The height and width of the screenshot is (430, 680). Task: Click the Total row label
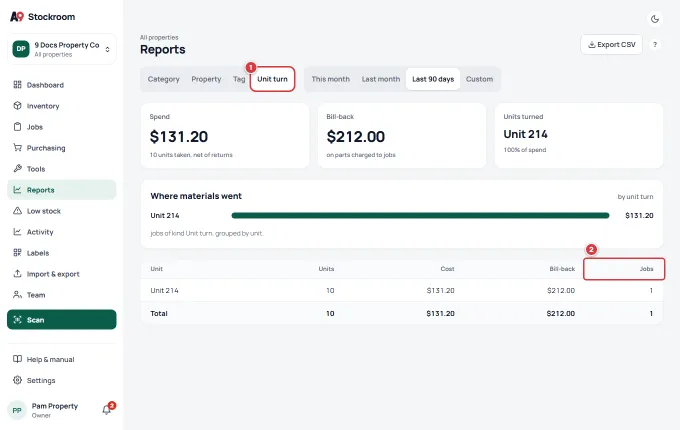(159, 313)
